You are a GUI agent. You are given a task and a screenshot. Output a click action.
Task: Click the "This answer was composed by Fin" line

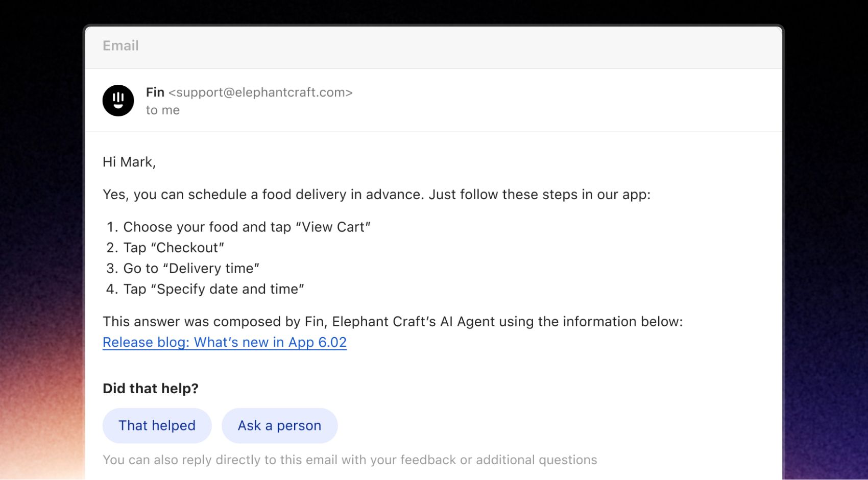(393, 322)
